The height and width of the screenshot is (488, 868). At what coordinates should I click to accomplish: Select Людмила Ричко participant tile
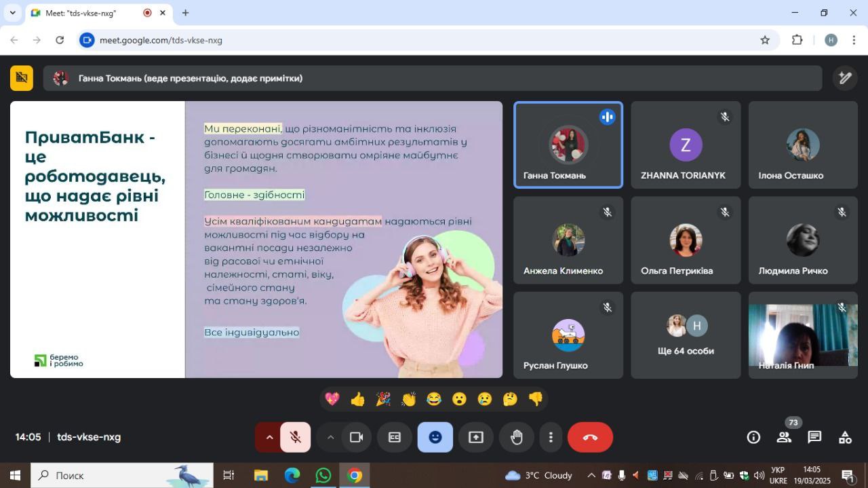[803, 240]
